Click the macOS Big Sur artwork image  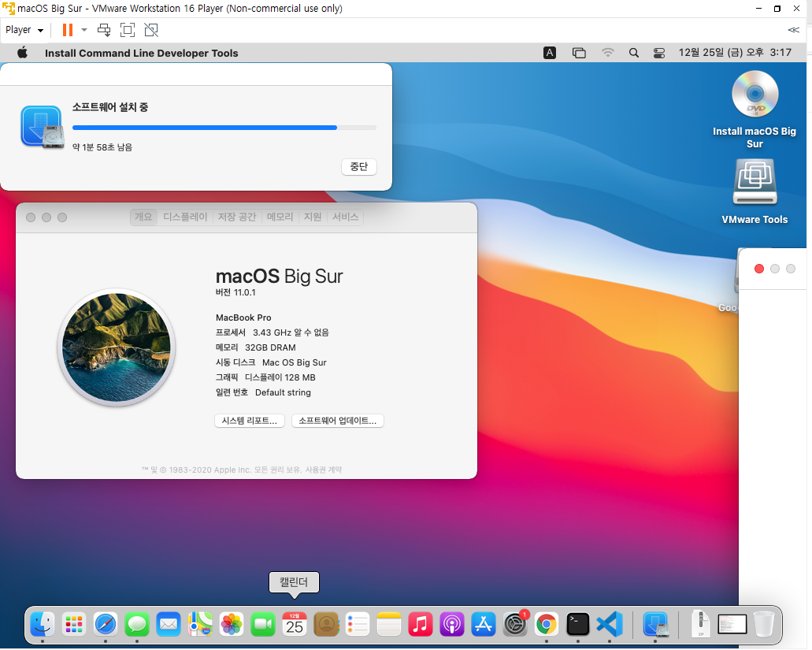[x=117, y=347]
